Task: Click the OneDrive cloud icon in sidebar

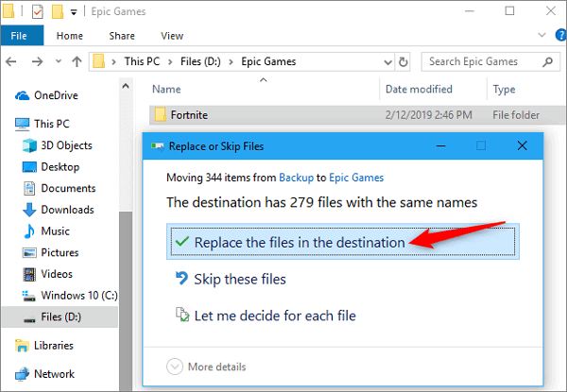Action: (x=22, y=95)
